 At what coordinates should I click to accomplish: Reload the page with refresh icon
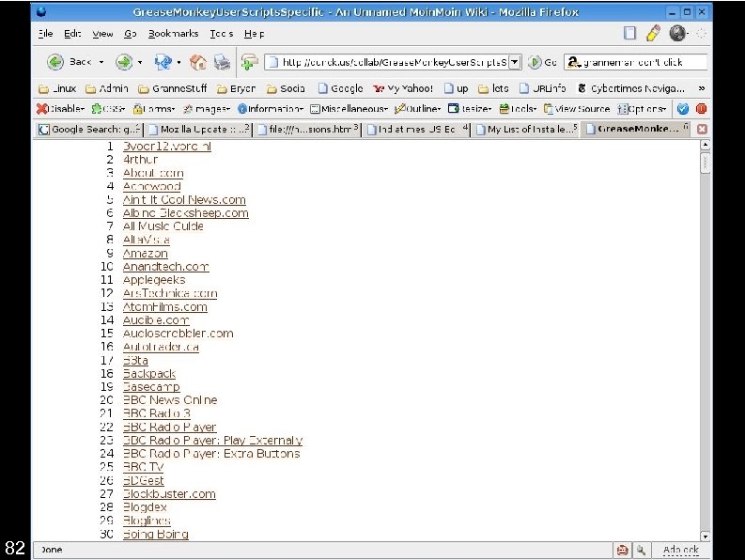point(163,62)
